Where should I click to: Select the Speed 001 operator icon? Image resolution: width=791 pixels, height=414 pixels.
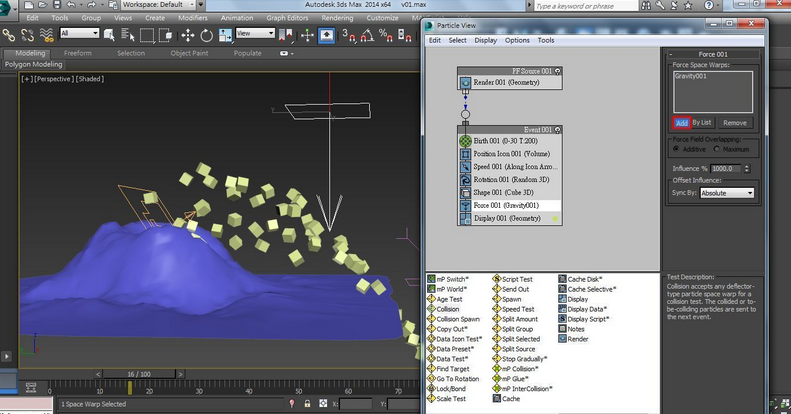(x=465, y=166)
